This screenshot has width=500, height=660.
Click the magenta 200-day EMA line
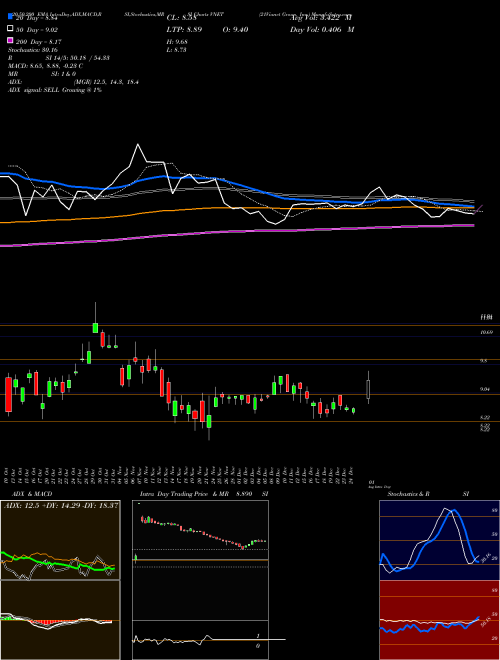coord(236,231)
